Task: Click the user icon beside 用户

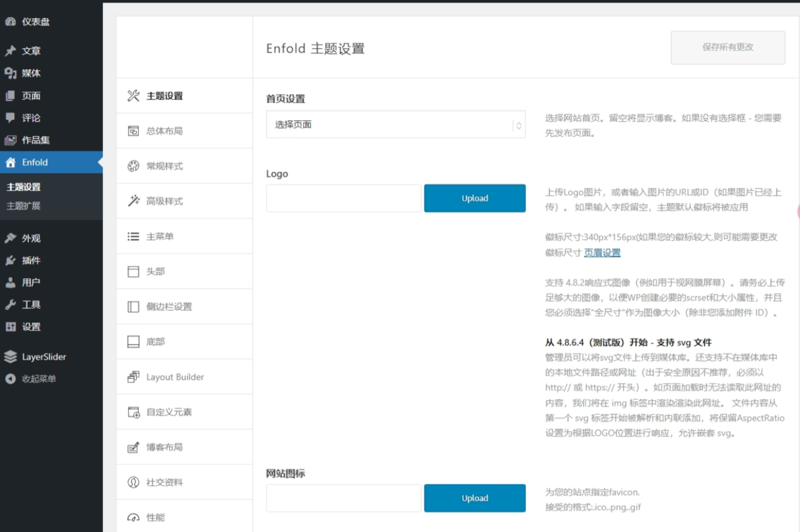Action: click(x=10, y=283)
